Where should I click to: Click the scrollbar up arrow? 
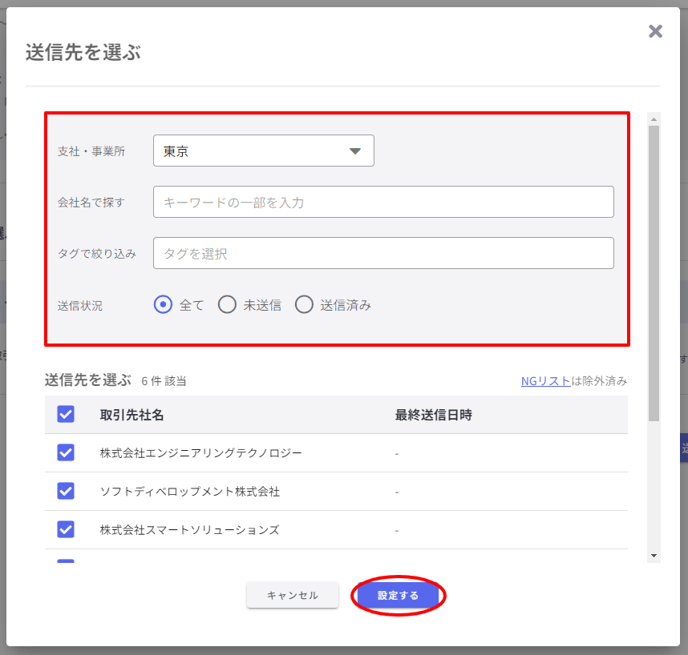tap(654, 119)
